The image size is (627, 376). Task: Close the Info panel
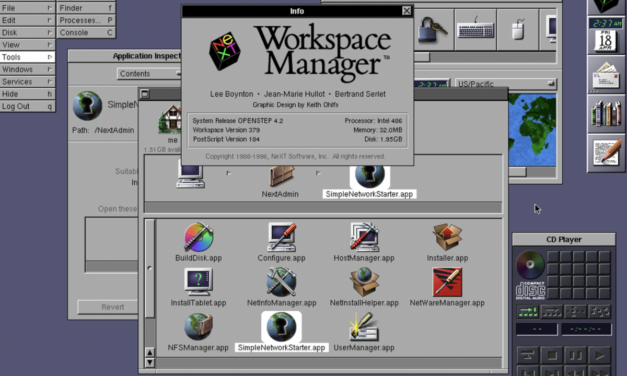[406, 11]
